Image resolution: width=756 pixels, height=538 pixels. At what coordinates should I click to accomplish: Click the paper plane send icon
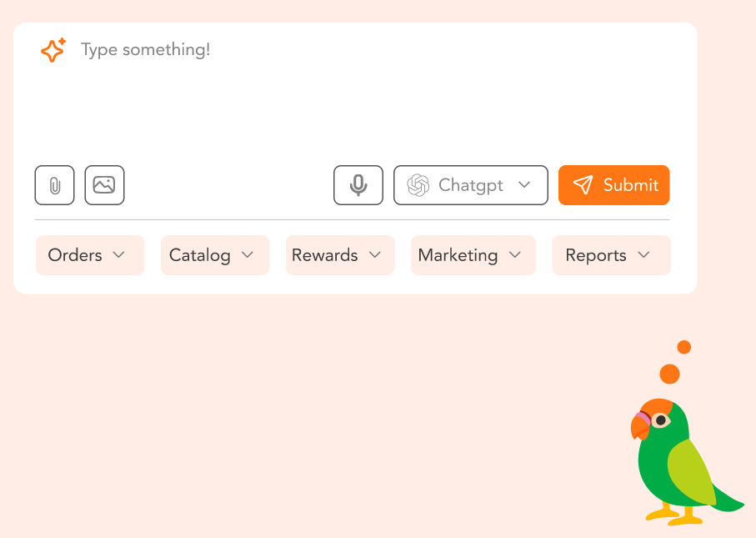pyautogui.click(x=583, y=185)
